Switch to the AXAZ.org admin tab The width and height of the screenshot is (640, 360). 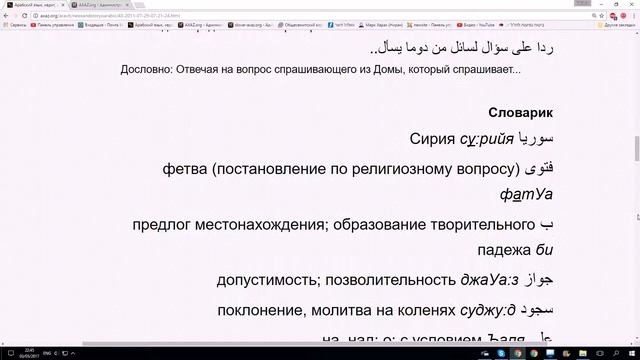tap(100, 5)
